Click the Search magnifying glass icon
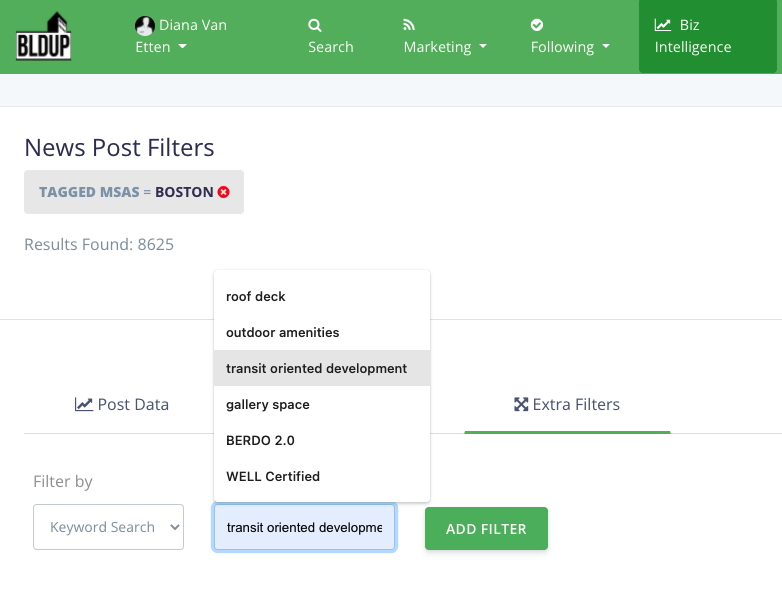 tap(315, 25)
